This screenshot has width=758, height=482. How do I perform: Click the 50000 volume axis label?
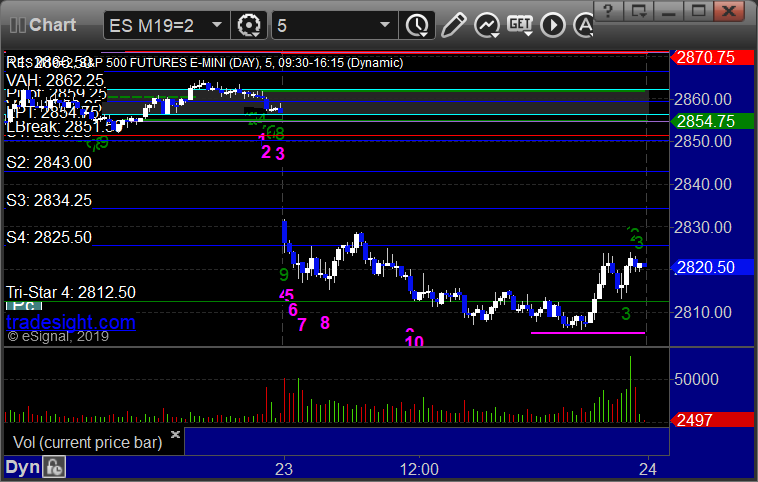coord(696,379)
